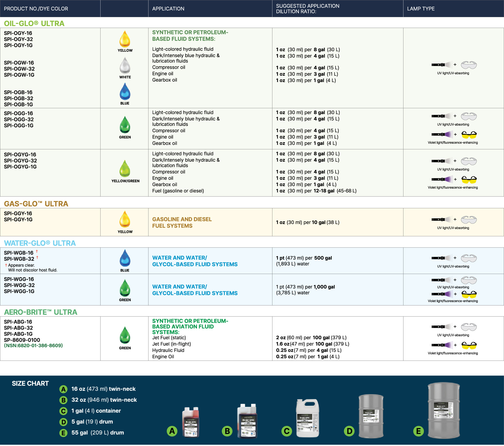Viewport: 504px width, 446px height.
Task: Click the violet flashlight icon in SPI-OGG row
Action: pos(442,134)
